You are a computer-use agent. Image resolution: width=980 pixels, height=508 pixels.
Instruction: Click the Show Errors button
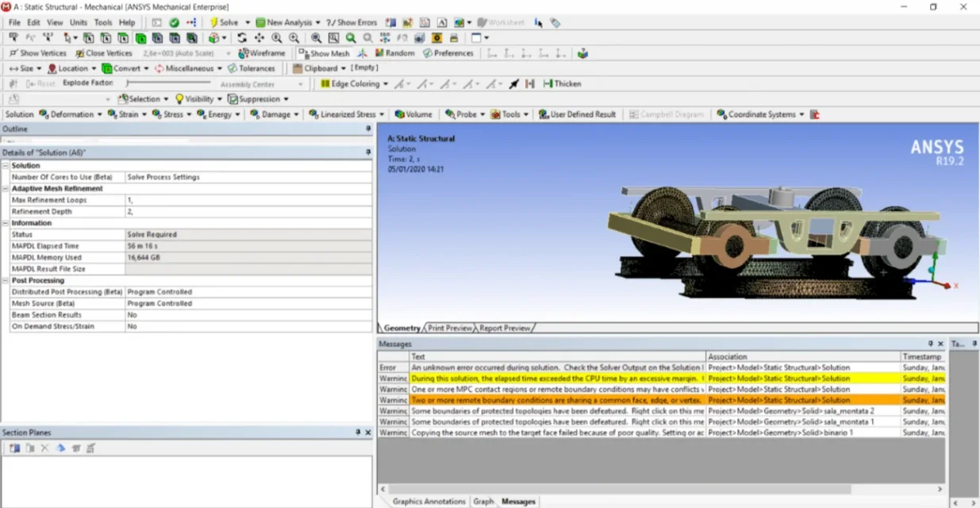[x=352, y=22]
